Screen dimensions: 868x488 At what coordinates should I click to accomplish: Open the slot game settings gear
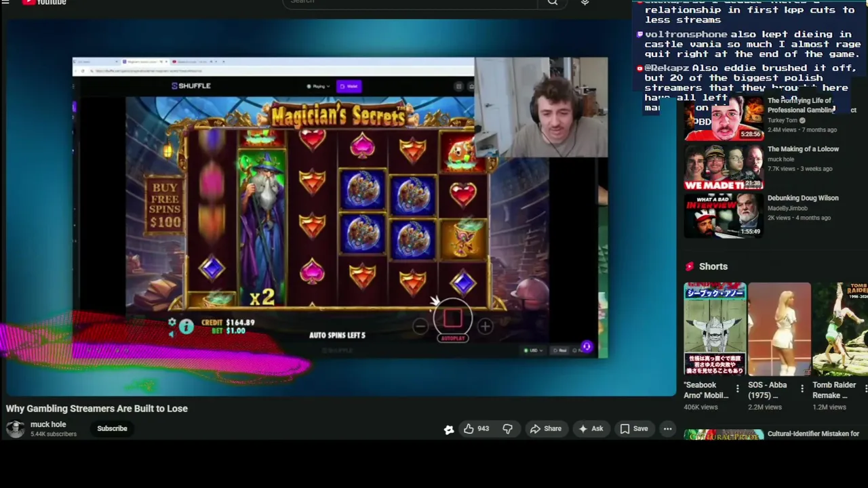172,323
